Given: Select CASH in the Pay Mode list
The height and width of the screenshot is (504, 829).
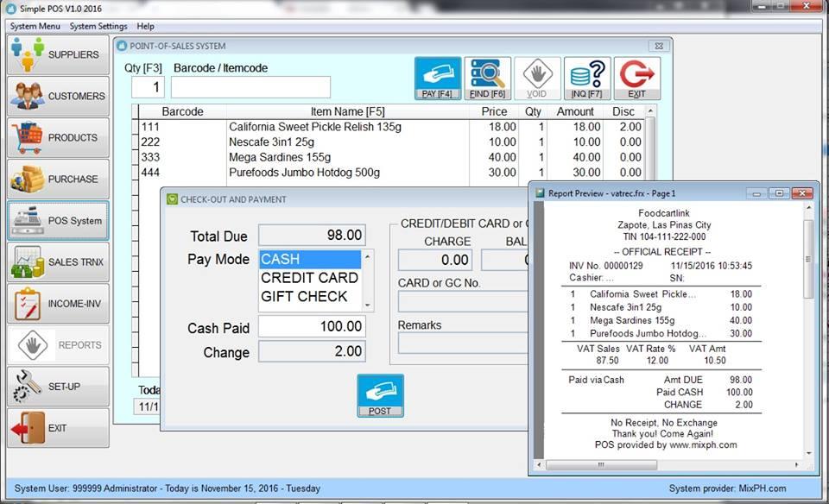Looking at the screenshot, I should pyautogui.click(x=310, y=260).
